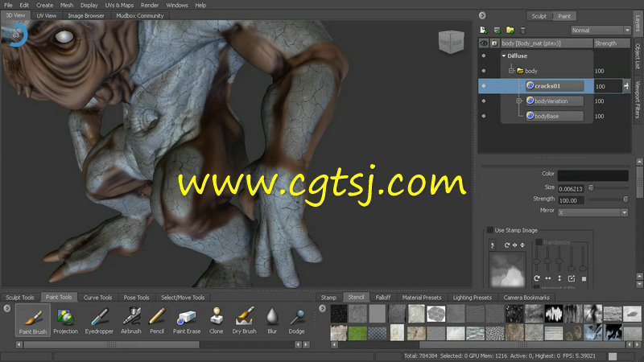Click the brush Size slider
This screenshot has width=644, height=362.
point(609,188)
